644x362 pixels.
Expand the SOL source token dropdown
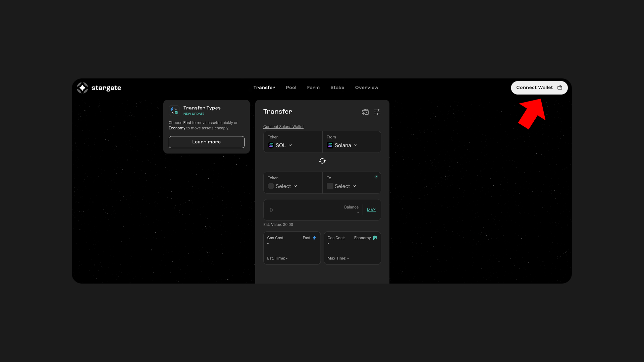point(280,145)
